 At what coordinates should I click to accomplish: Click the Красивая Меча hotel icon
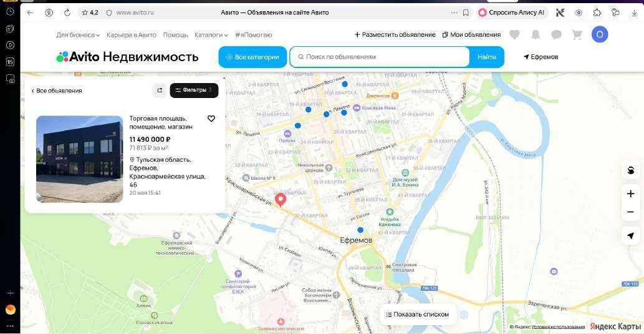[x=357, y=108]
